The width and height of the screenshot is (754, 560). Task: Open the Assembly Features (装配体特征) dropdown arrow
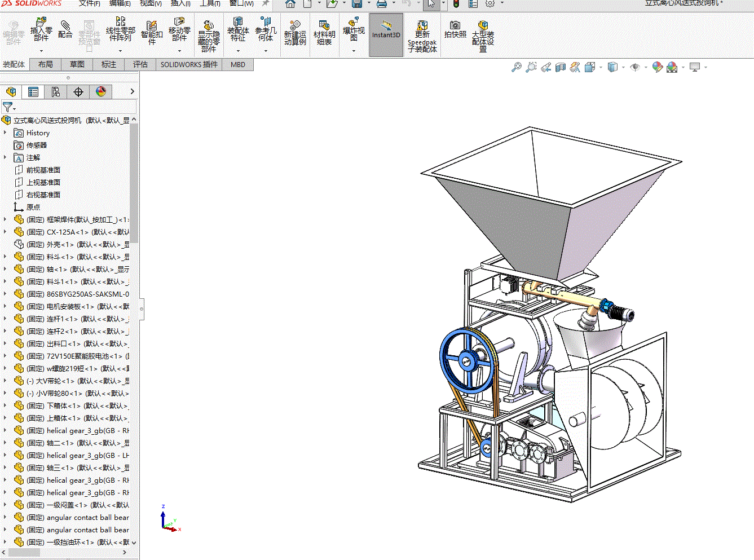(x=238, y=51)
